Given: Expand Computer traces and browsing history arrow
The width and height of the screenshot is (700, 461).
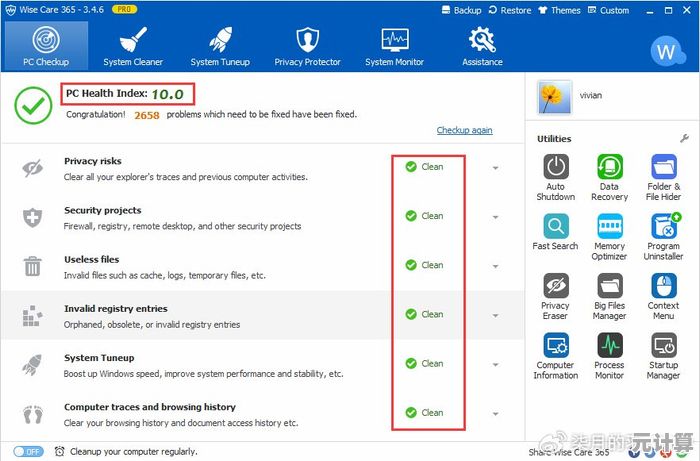Looking at the screenshot, I should click(496, 414).
